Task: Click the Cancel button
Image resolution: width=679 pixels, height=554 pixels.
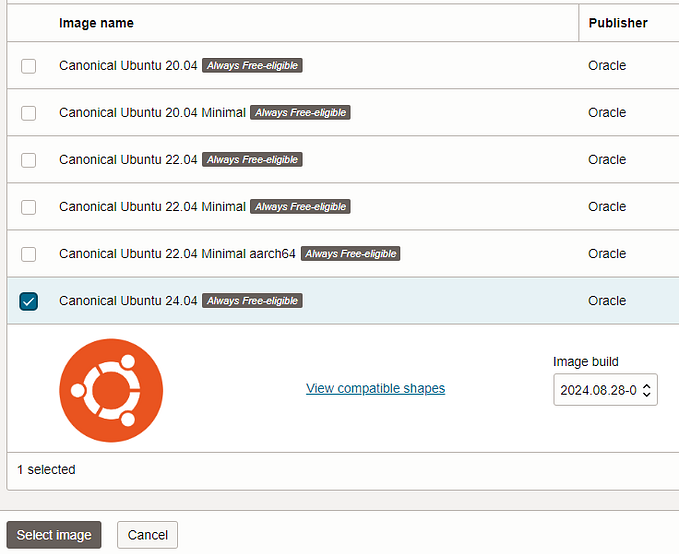Action: coord(147,535)
